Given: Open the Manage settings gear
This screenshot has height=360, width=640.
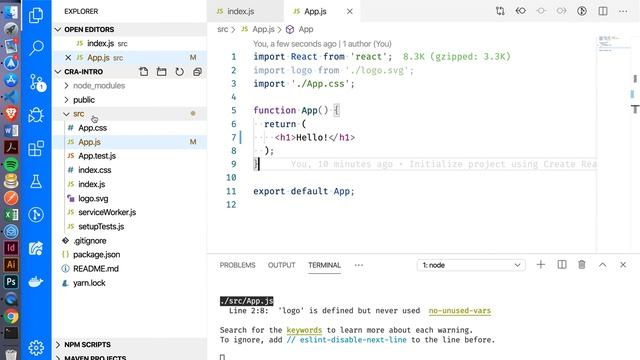Looking at the screenshot, I should tap(36, 347).
